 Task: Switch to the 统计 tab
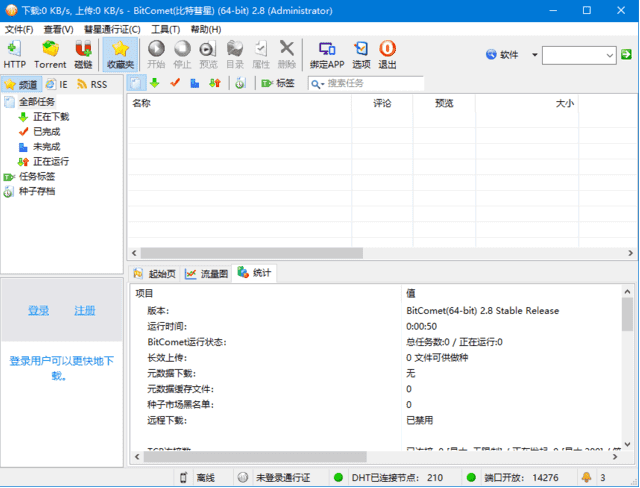click(x=254, y=273)
